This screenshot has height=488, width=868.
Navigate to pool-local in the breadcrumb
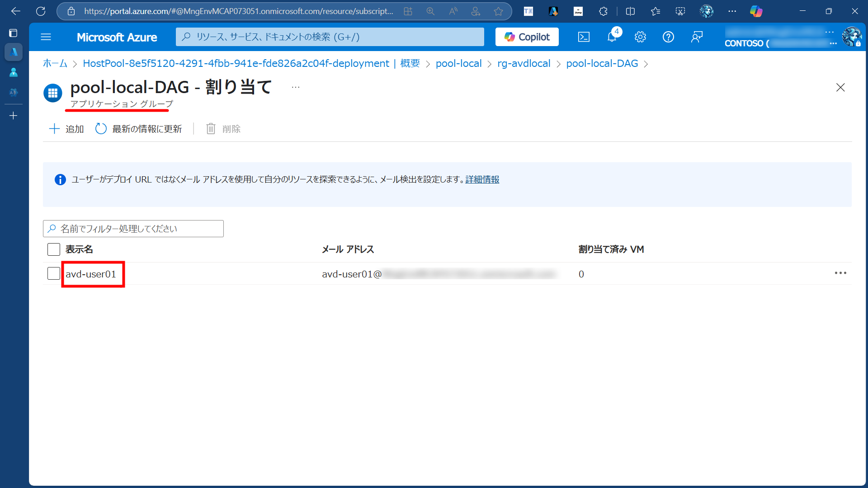tap(458, 63)
